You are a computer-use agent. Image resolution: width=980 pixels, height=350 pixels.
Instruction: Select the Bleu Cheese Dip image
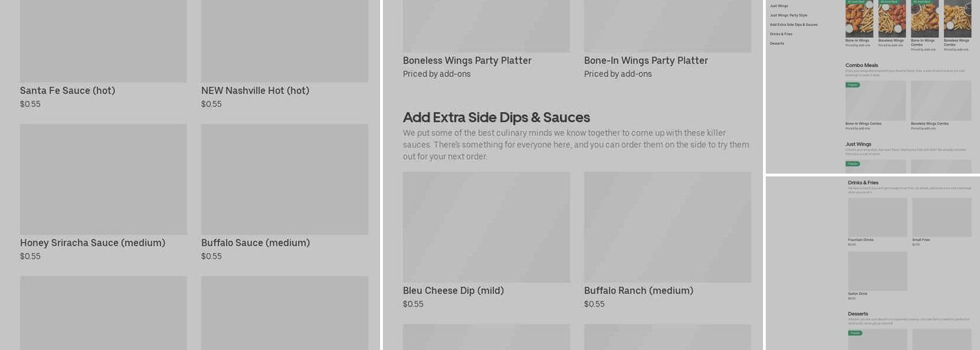[486, 227]
